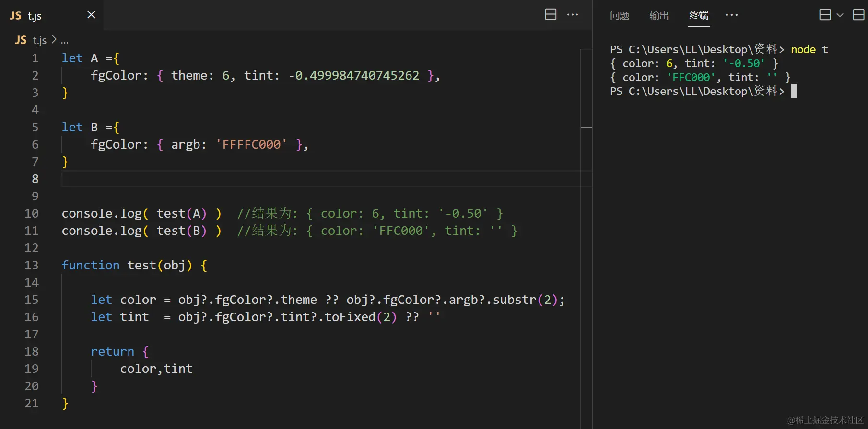Click the 'function' keyword on line 13

(91, 265)
